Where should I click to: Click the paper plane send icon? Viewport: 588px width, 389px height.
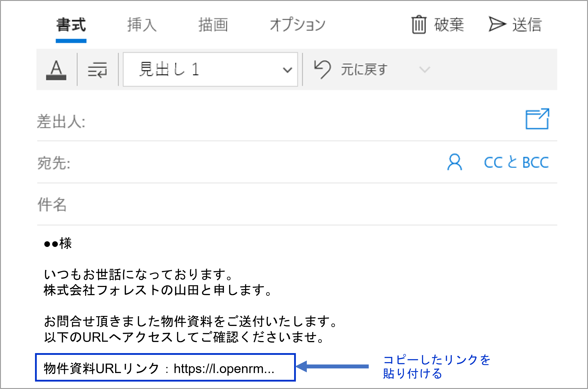pos(497,24)
